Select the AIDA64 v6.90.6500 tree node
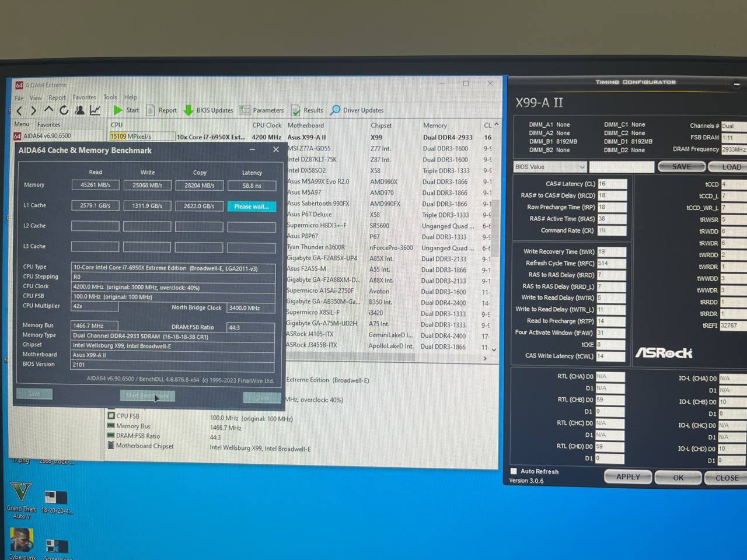The width and height of the screenshot is (747, 560). (42, 136)
